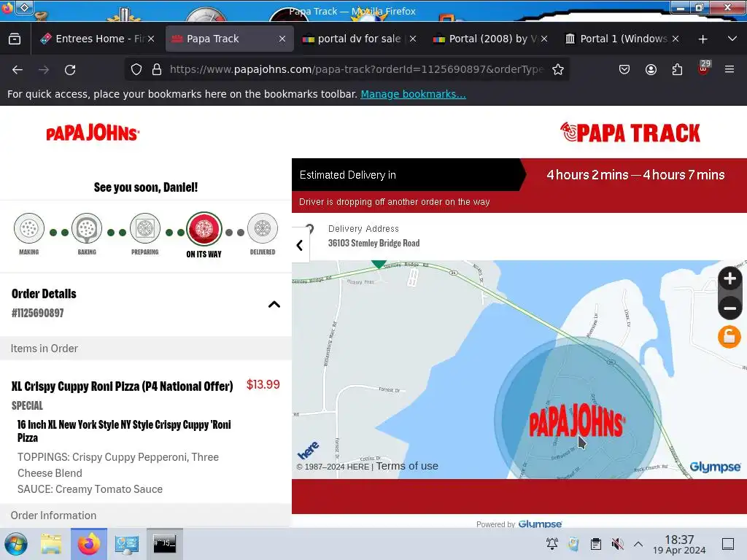Click the Glympse logo on the map
The image size is (747, 560).
coord(715,467)
